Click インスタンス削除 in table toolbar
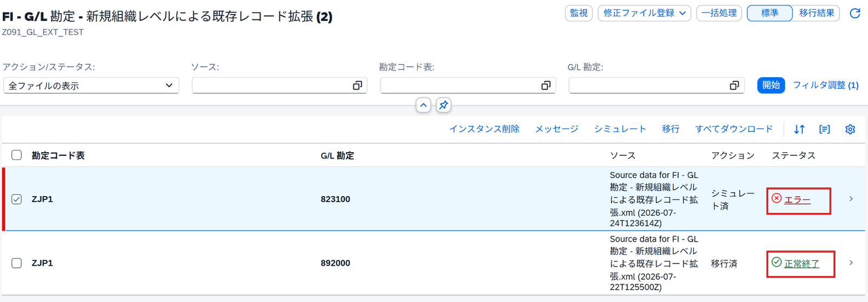The image size is (868, 302). click(x=484, y=129)
